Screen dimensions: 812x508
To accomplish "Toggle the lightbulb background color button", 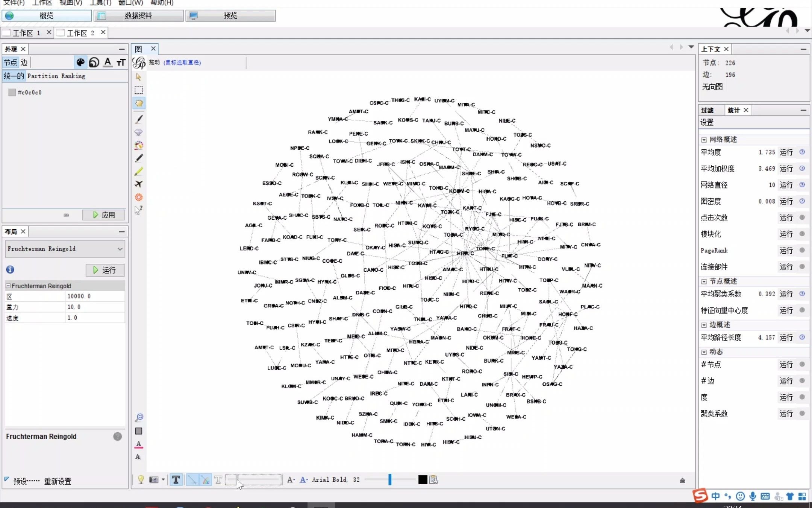I will 141,479.
